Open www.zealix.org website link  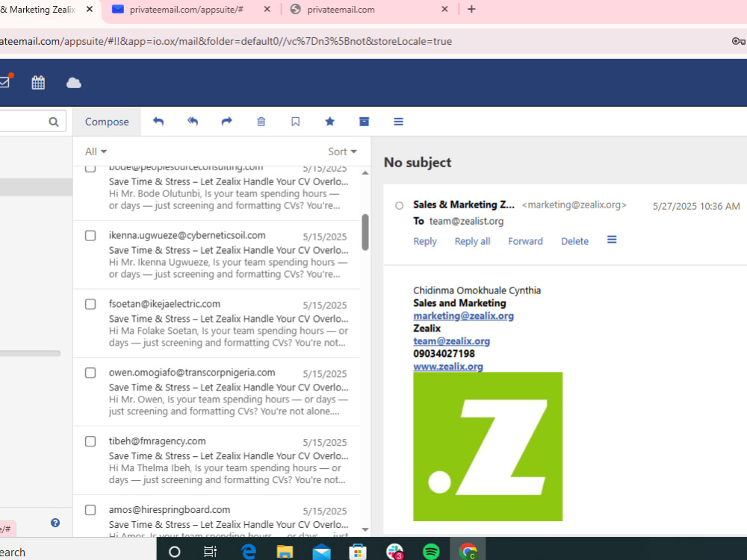coord(448,366)
